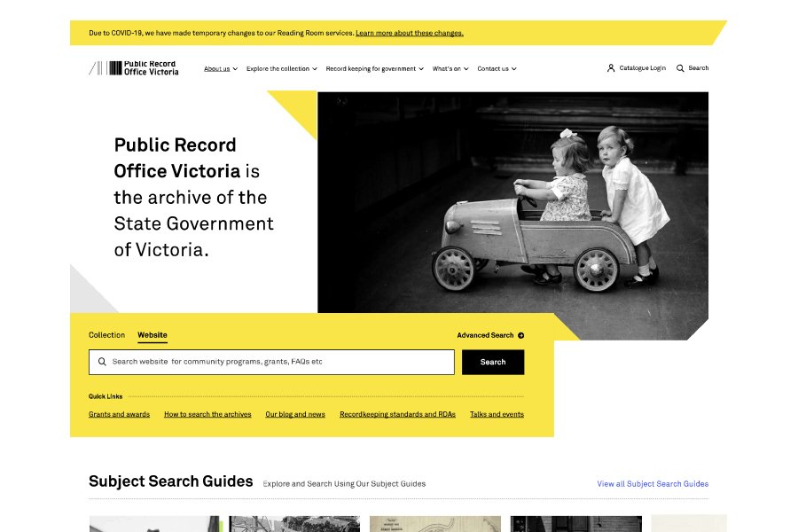The height and width of the screenshot is (532, 798).
Task: Follow the Learn more about these changes link
Action: pos(410,32)
